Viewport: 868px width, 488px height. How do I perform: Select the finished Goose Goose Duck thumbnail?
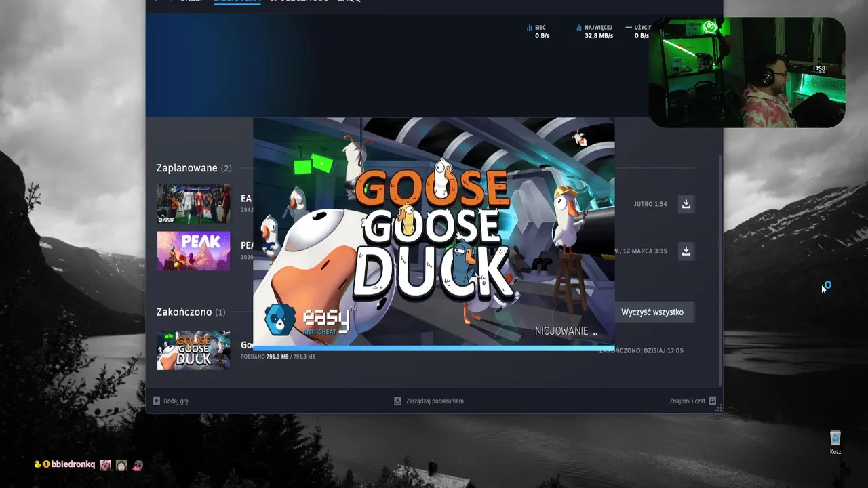(194, 350)
